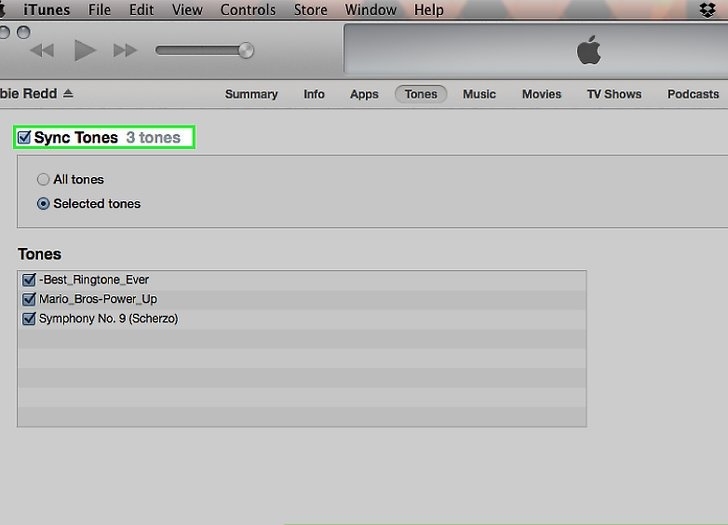Image resolution: width=728 pixels, height=525 pixels.
Task: Open the Store menu
Action: point(310,9)
